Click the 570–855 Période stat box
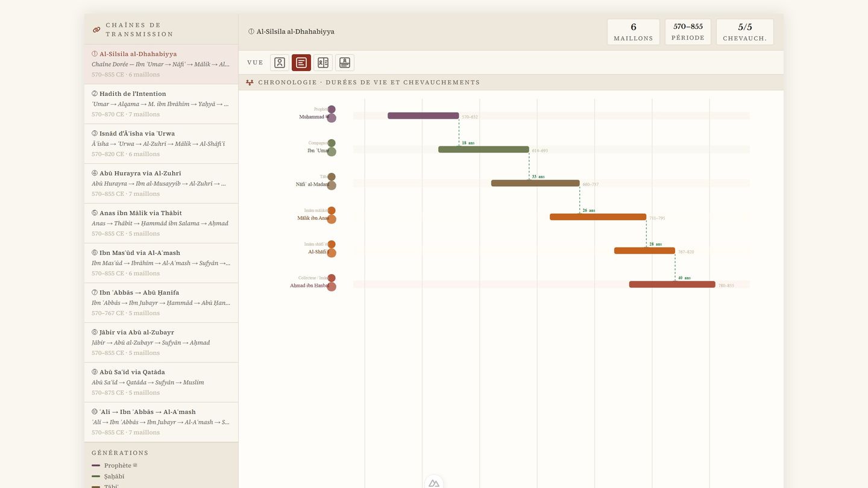Image resolution: width=868 pixels, height=488 pixels. click(x=688, y=32)
